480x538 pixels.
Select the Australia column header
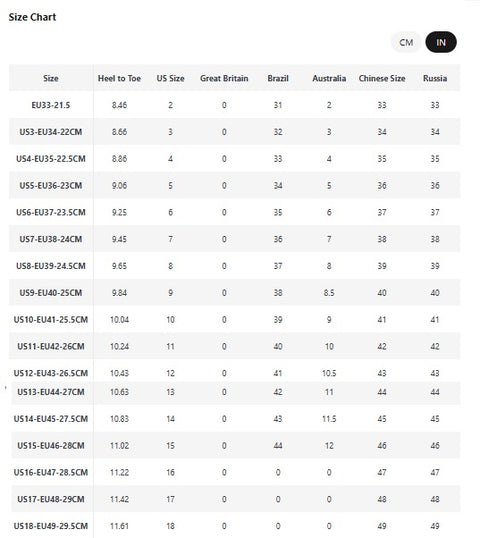[x=329, y=78]
